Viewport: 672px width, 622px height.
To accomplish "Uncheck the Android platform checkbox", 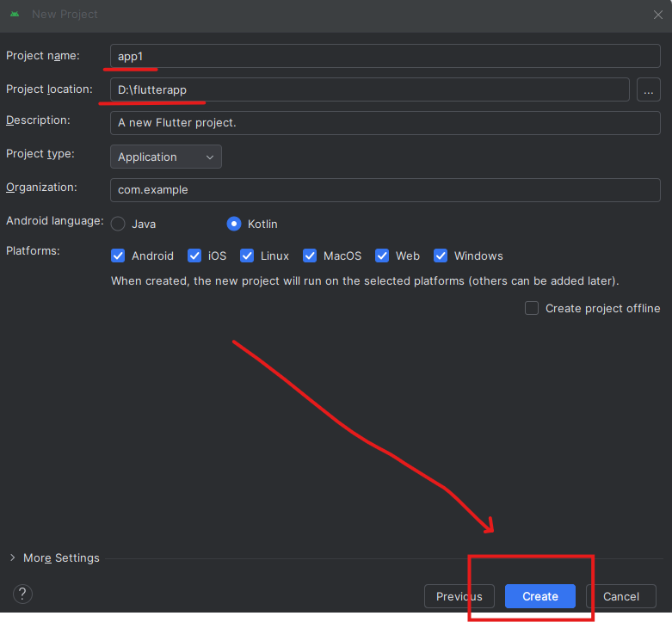I will click(x=119, y=256).
